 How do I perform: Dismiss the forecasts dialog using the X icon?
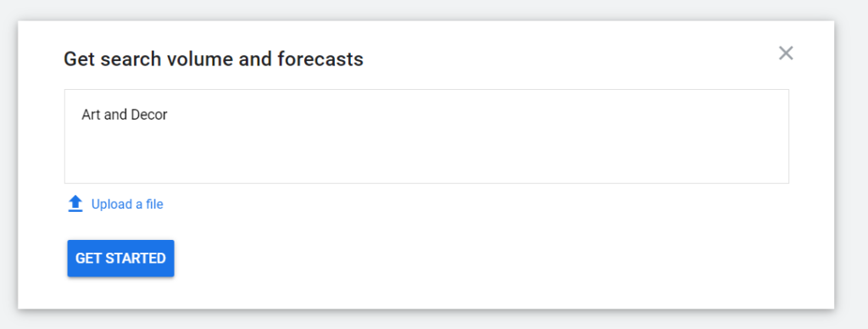coord(786,53)
